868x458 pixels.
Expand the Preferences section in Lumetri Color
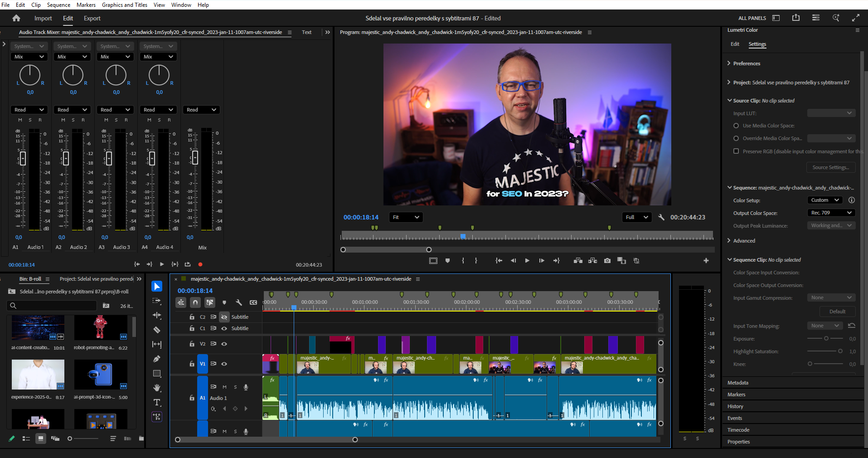tap(746, 63)
